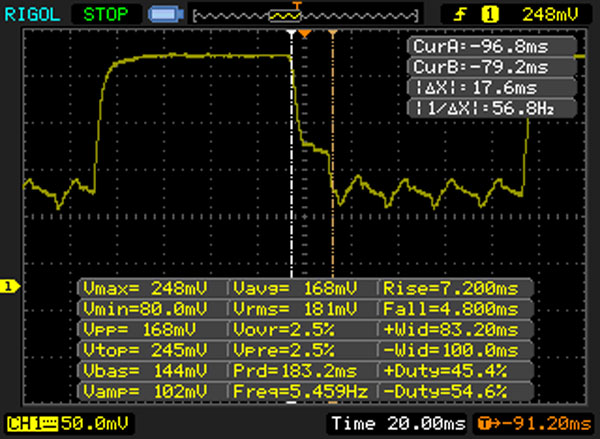Click the CH1 coupling badge
Viewport: 600px width, 439px height.
(32, 424)
